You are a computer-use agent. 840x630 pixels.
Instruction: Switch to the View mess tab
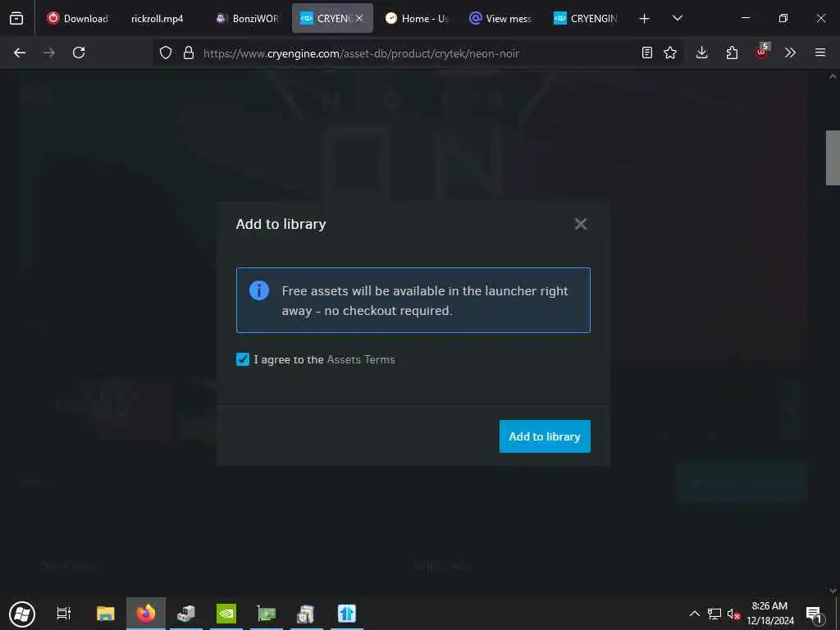(501, 18)
